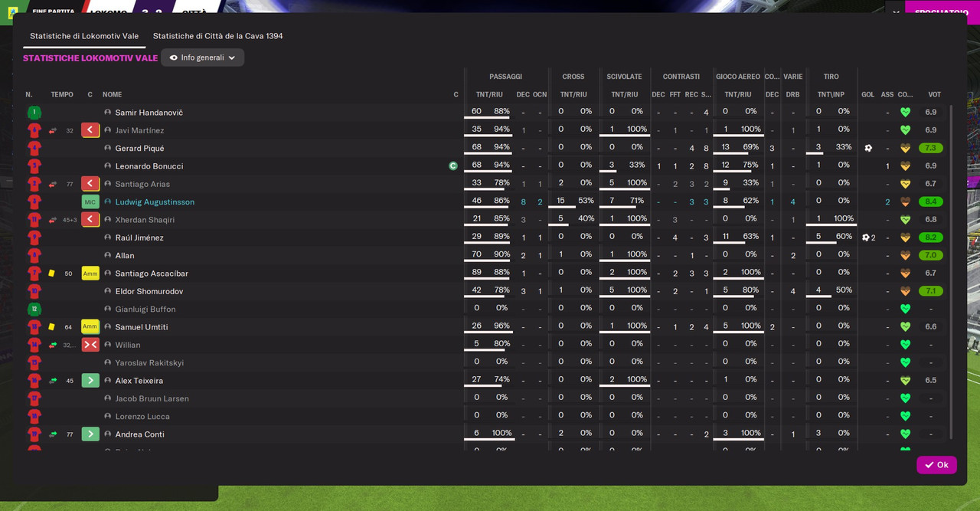Click Lorenzo Lucca's name in the list
The image size is (980, 511).
click(142, 417)
